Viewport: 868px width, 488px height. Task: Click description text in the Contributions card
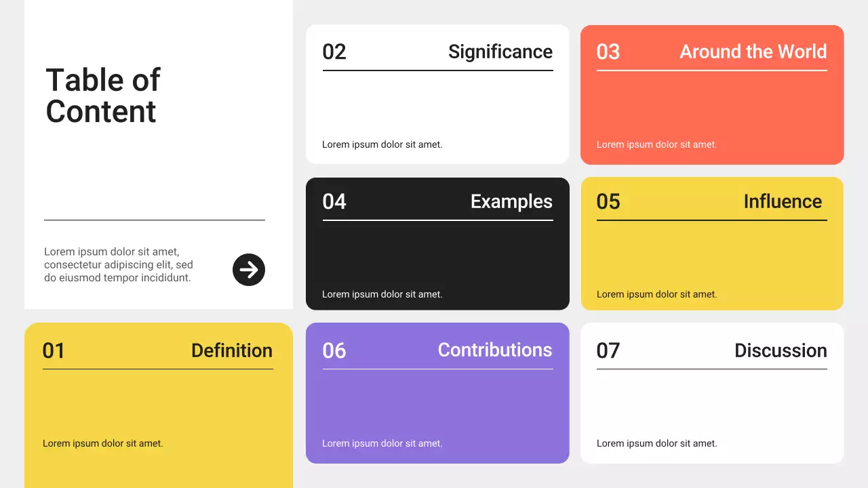382,443
